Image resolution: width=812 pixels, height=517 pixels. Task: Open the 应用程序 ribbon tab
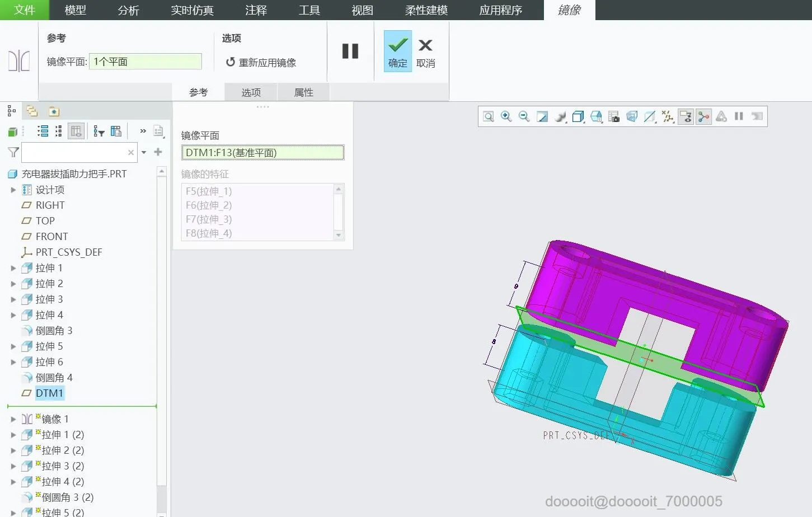point(501,10)
